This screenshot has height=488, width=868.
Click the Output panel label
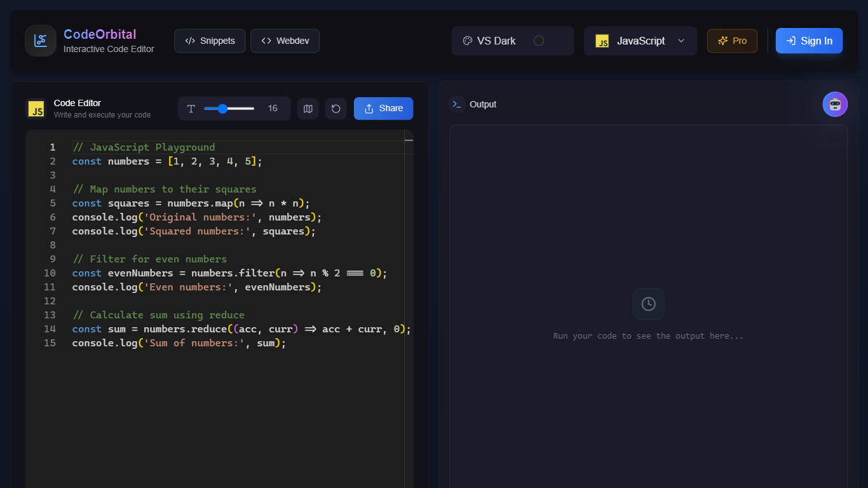coord(483,104)
